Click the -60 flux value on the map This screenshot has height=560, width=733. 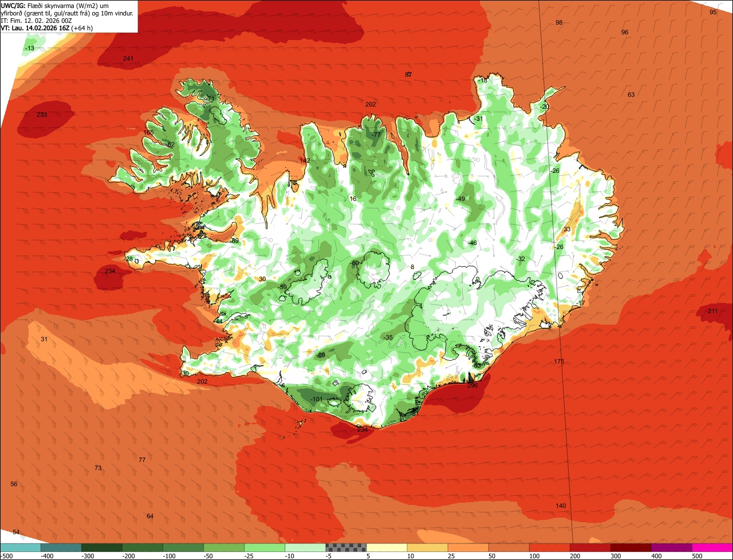pyautogui.click(x=354, y=263)
